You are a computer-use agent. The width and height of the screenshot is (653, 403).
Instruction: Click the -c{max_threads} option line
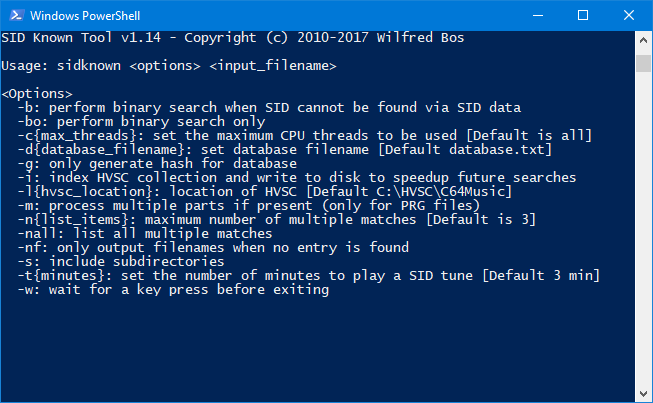(x=304, y=136)
